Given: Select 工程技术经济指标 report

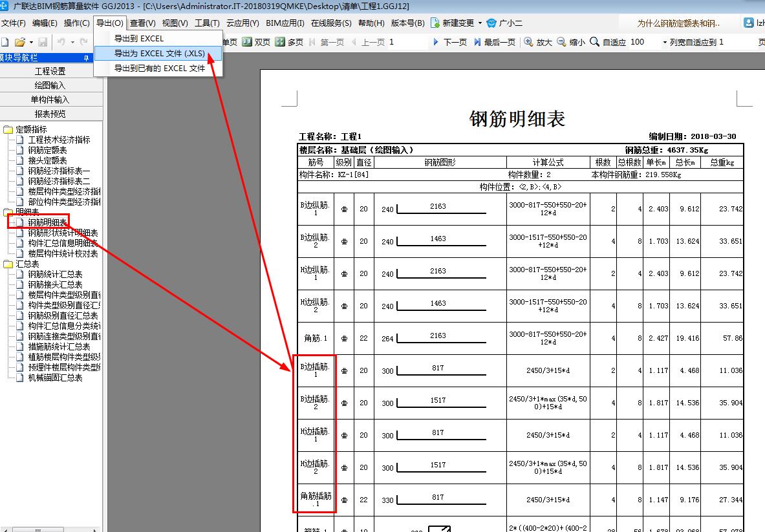Looking at the screenshot, I should 59,140.
